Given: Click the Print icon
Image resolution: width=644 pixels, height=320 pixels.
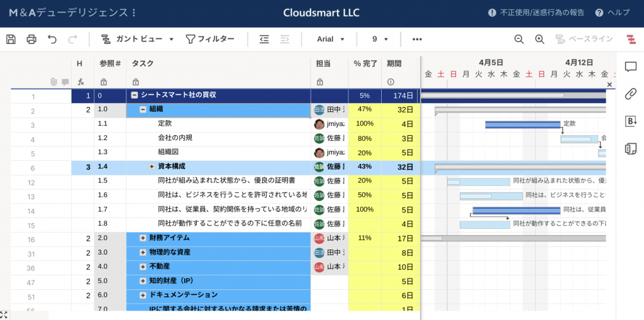Looking at the screenshot, I should tap(31, 39).
